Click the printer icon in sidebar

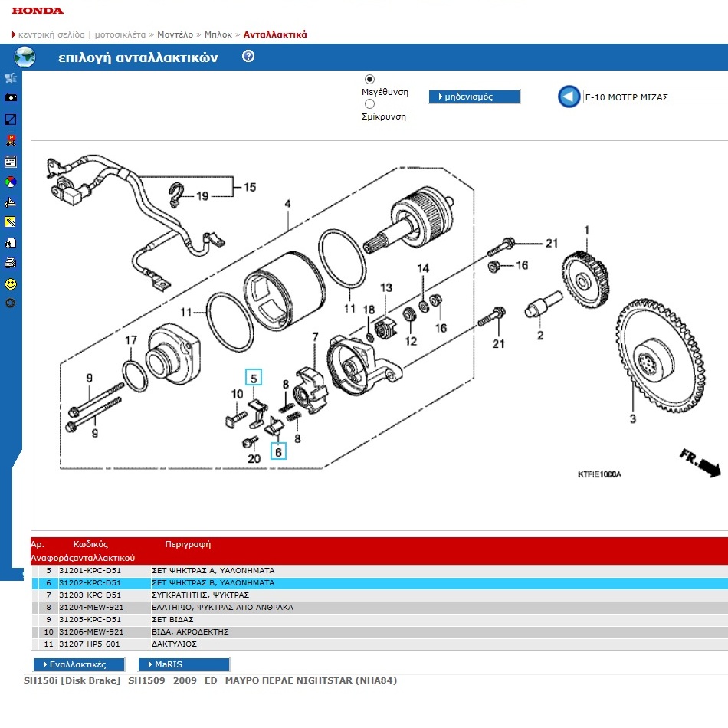pos(11,263)
